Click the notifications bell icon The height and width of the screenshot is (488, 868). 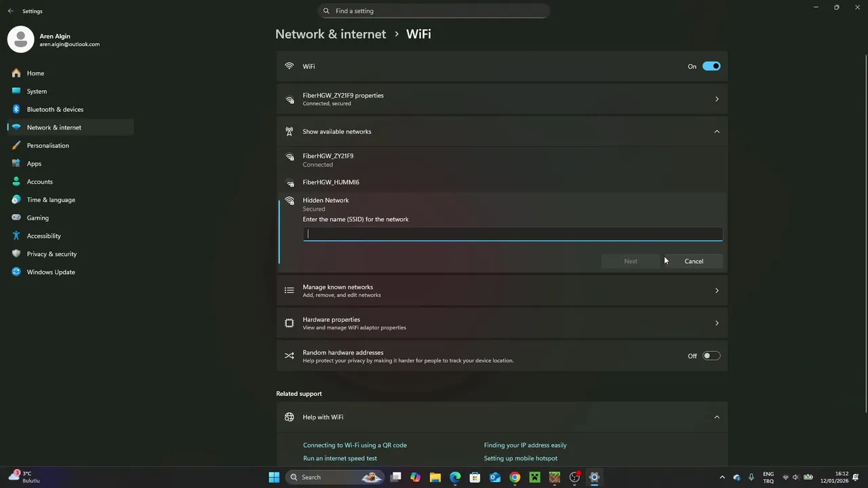[x=856, y=477]
